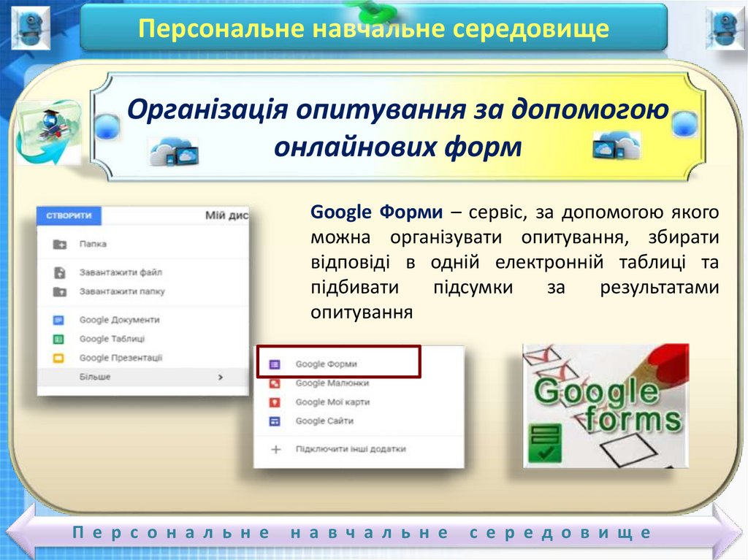The image size is (748, 560).
Task: Click the blue СТВОРИТИ button
Action: 69,216
